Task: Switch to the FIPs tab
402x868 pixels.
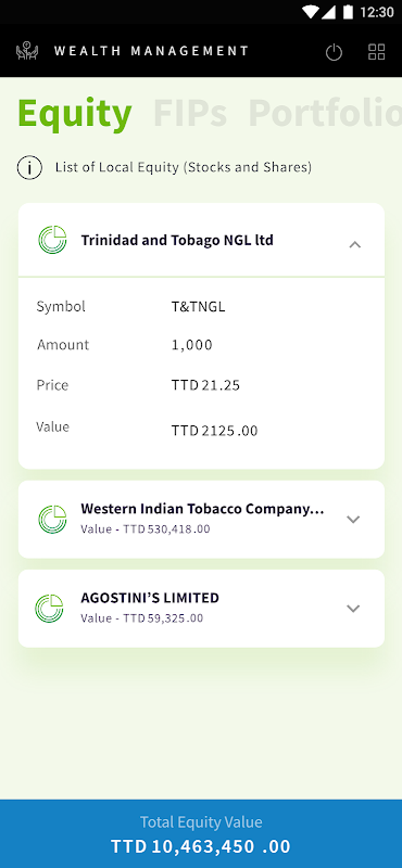Action: (190, 113)
